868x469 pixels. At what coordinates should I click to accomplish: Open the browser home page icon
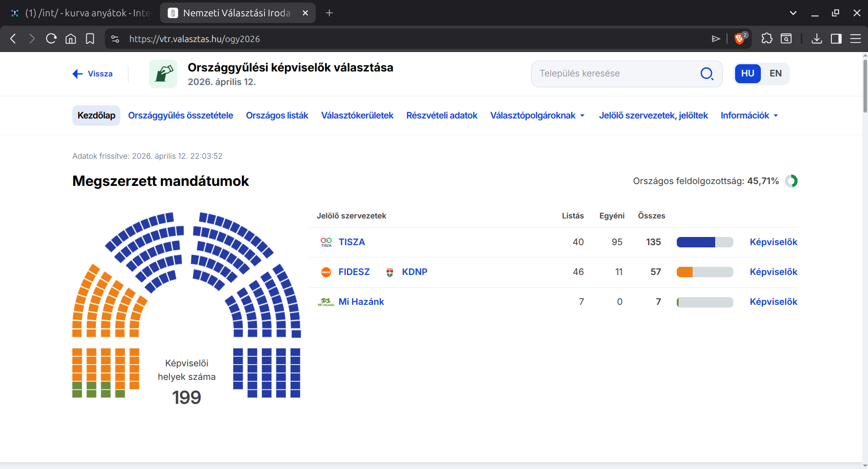71,39
